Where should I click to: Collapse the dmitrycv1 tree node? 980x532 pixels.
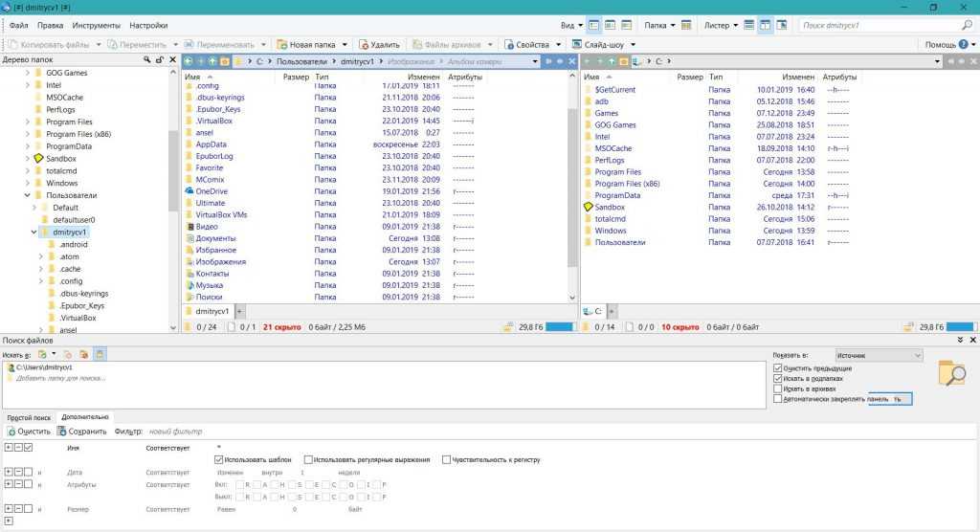[33, 232]
